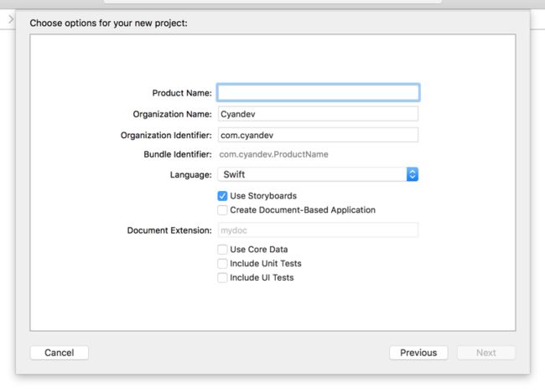The width and height of the screenshot is (545, 392).
Task: Click the chevron arrow at top-left edge
Action: click(x=11, y=19)
